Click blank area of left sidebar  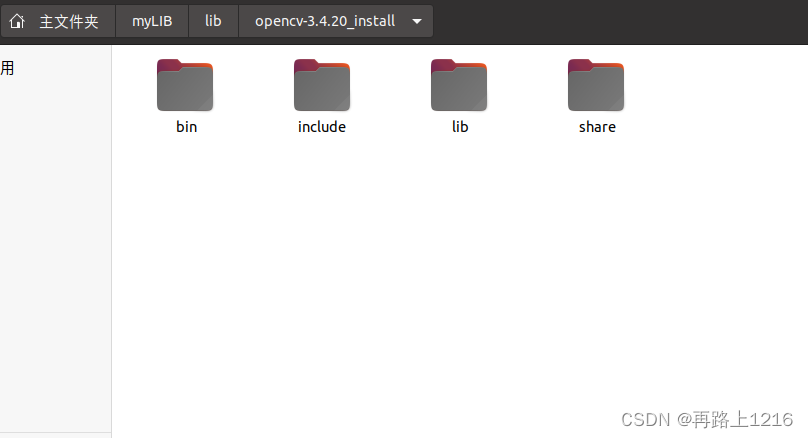(x=55, y=258)
